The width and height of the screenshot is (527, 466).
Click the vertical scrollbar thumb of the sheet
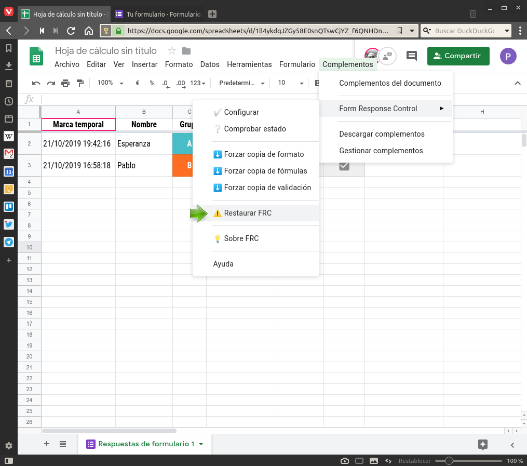click(524, 140)
